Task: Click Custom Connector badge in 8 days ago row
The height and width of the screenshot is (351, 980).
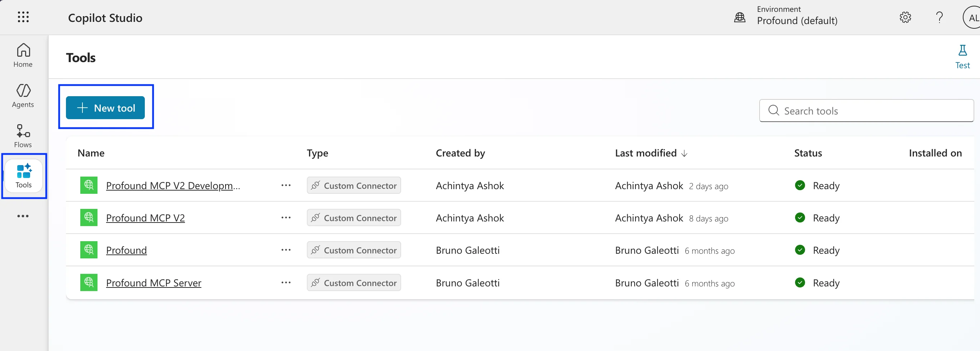Action: tap(354, 218)
